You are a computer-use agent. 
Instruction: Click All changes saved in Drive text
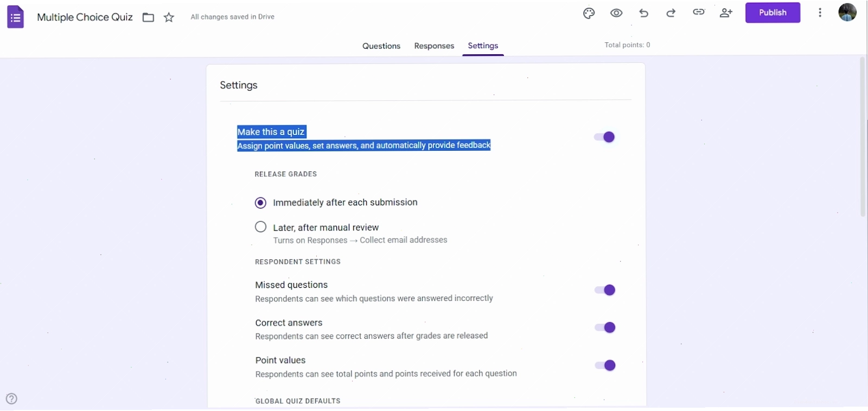click(x=232, y=17)
